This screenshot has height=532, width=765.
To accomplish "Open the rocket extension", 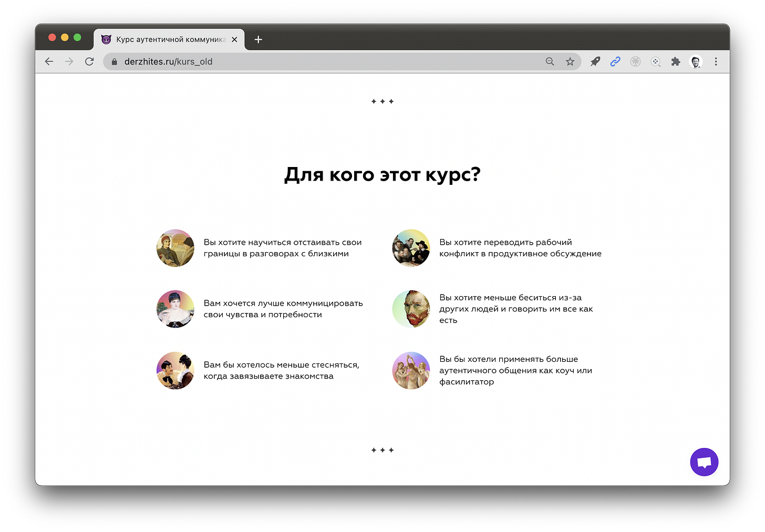I will pos(595,61).
